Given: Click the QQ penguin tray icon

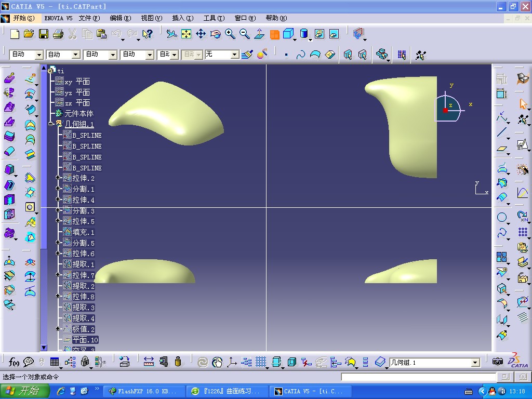Looking at the screenshot, I should [x=493, y=392].
